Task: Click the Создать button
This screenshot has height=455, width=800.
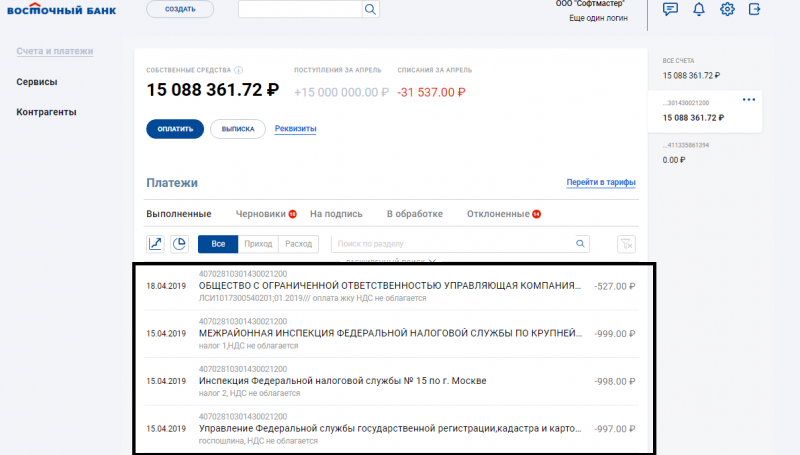Action: (x=180, y=10)
